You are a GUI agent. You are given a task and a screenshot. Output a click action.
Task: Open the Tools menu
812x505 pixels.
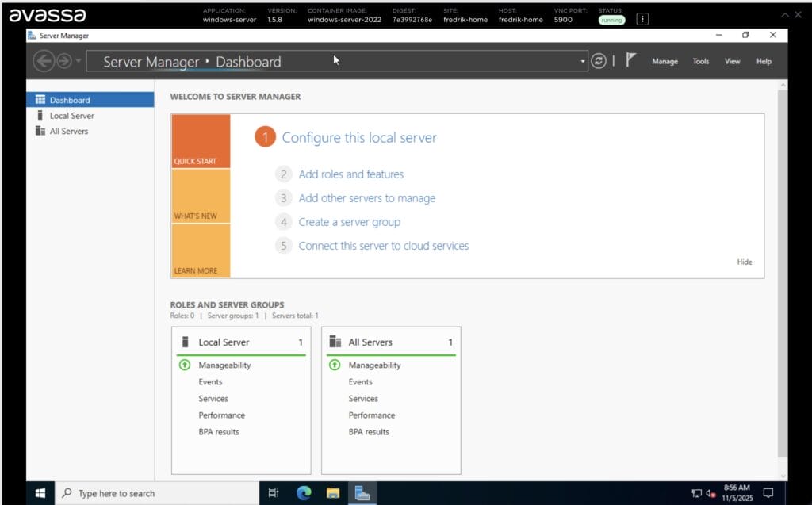tap(701, 61)
